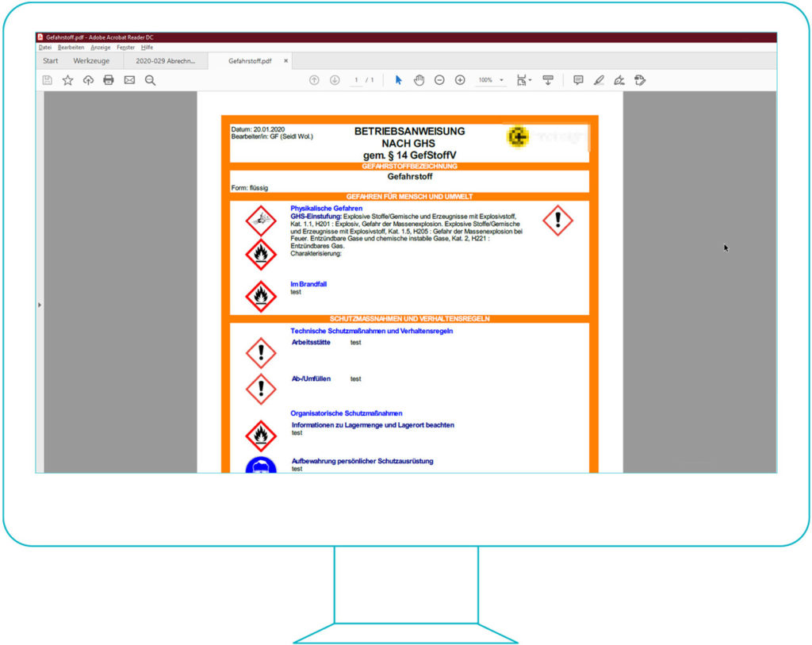Open the Add Comment sticky note icon
This screenshot has height=645, width=812.
[578, 79]
